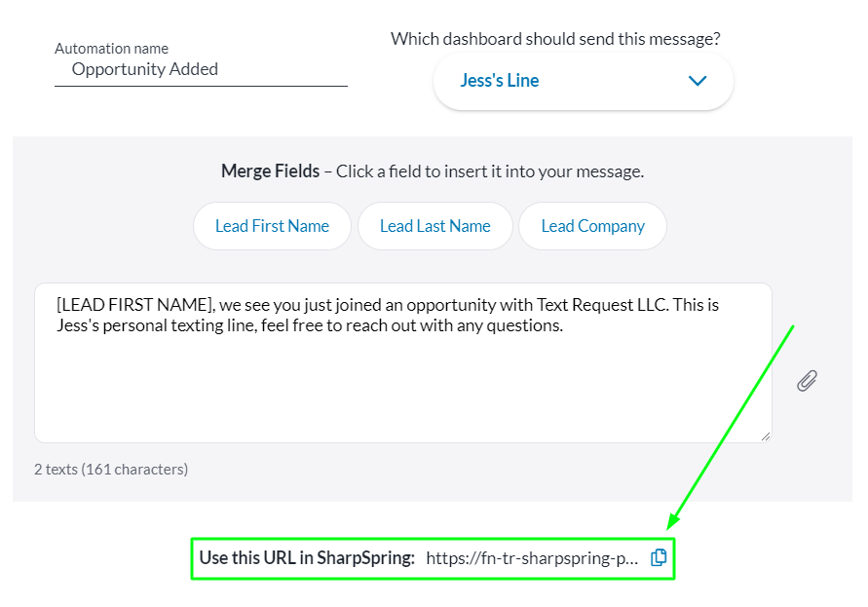Click inside the message text area
868x607 pixels.
tap(402, 390)
